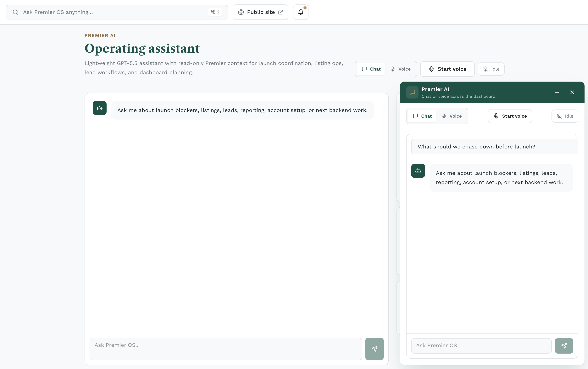Click the PREMIER AI section label
The image size is (588, 369).
tap(100, 36)
